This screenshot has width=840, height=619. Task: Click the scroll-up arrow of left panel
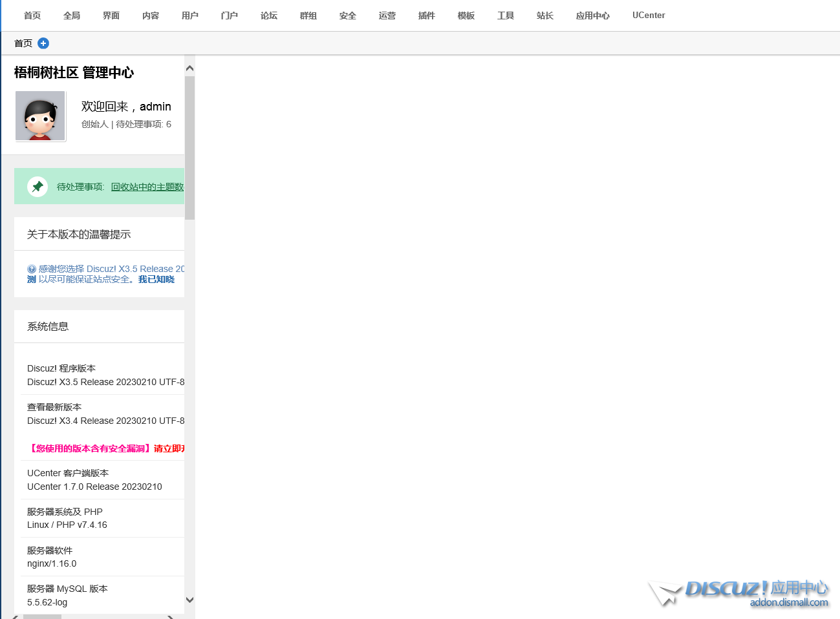pos(189,68)
